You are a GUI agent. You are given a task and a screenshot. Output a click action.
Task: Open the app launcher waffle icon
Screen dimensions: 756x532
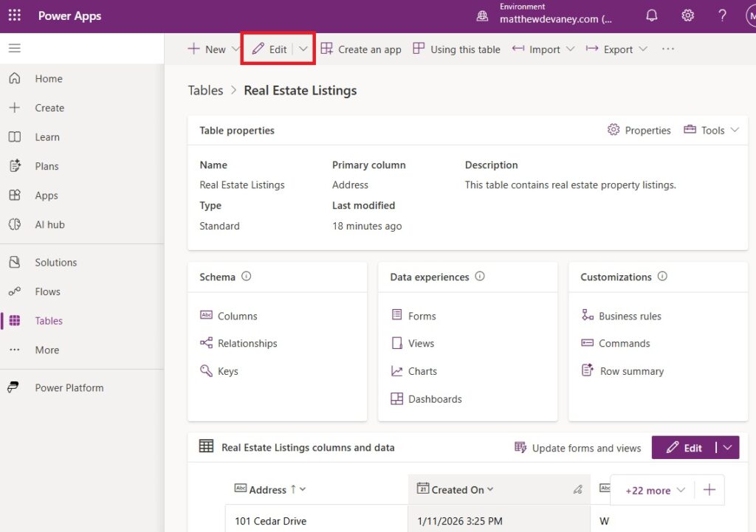coord(15,15)
